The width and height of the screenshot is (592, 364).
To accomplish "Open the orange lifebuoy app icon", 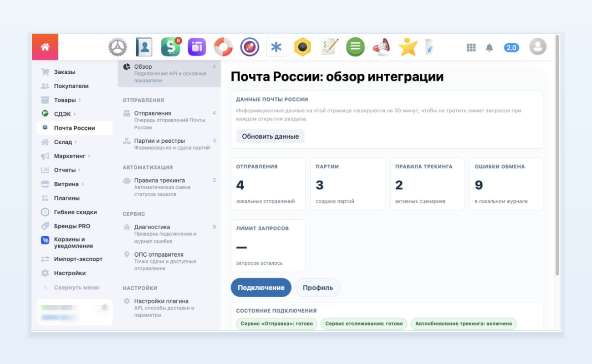I will [223, 47].
